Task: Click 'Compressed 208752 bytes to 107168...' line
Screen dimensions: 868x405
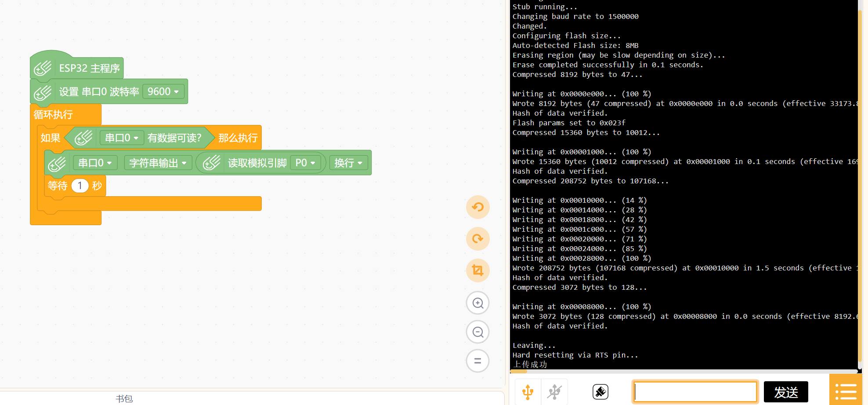Action: tap(591, 181)
